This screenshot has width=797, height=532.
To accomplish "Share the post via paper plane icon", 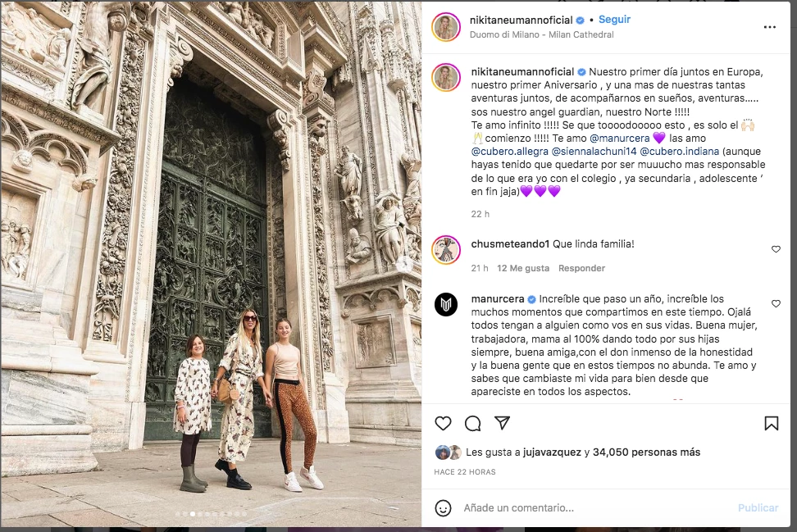I will [x=502, y=423].
